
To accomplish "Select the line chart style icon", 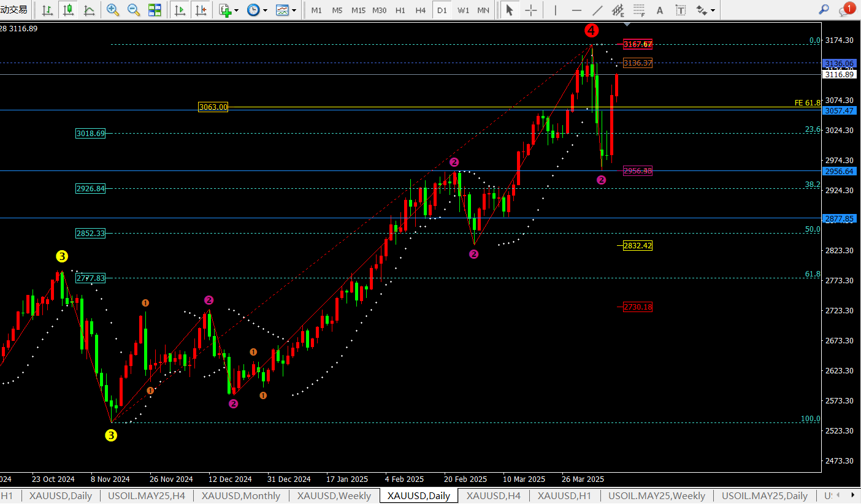I will [89, 10].
